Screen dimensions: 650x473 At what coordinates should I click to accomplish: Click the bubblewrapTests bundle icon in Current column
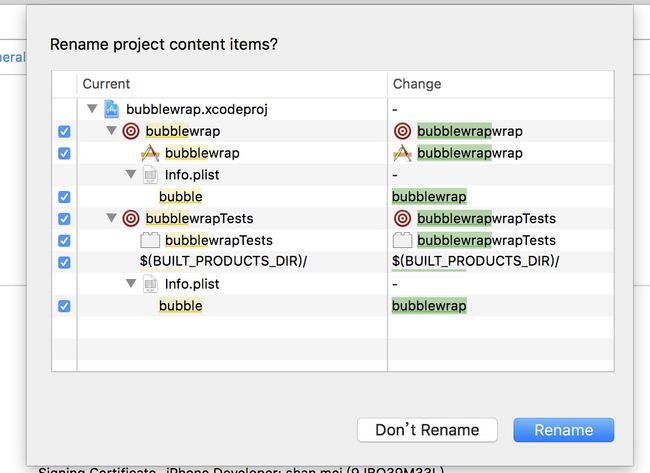(x=150, y=240)
